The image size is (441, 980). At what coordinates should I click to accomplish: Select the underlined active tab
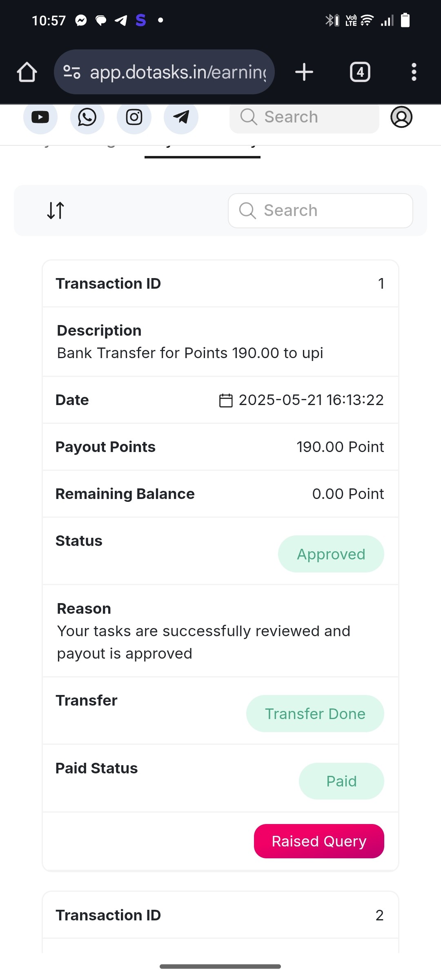click(203, 150)
